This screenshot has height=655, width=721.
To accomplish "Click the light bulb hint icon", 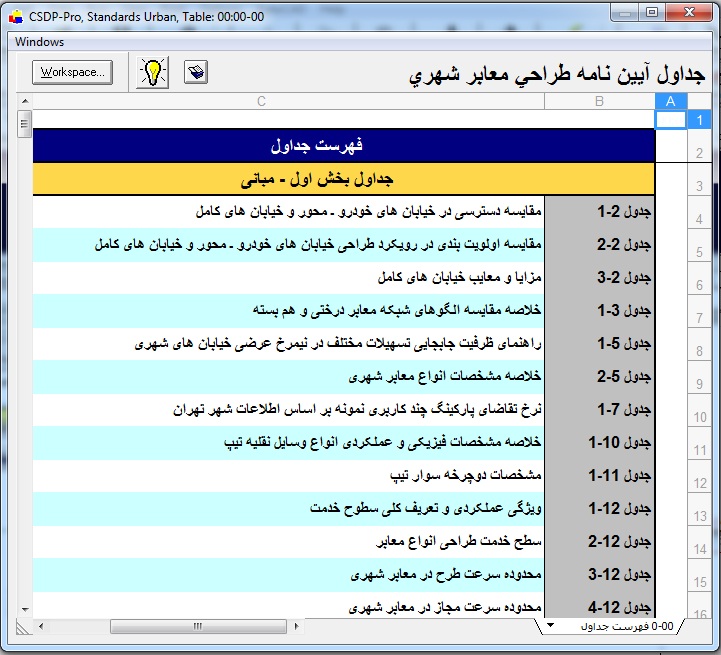I will tap(152, 73).
